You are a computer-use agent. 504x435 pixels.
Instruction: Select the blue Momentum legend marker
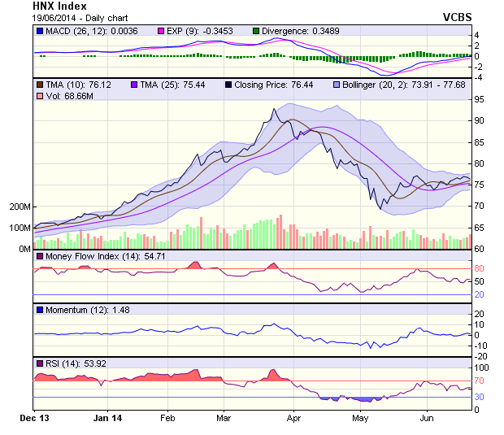tap(40, 310)
